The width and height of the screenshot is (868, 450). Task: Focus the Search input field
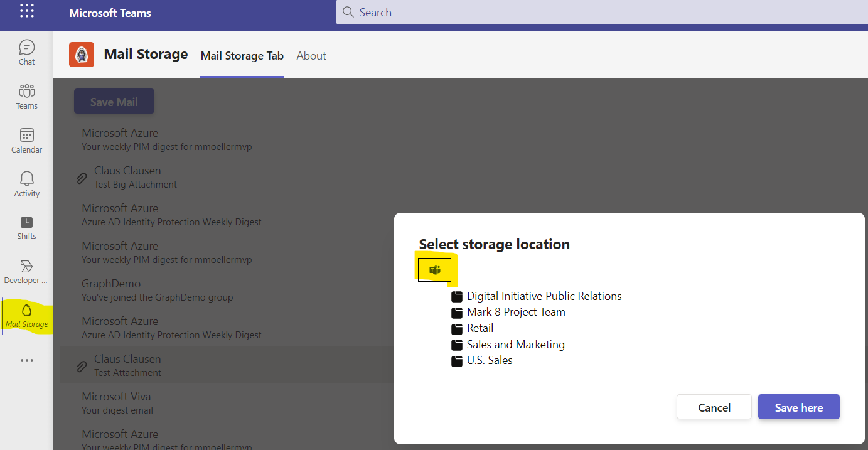pyautogui.click(x=602, y=12)
